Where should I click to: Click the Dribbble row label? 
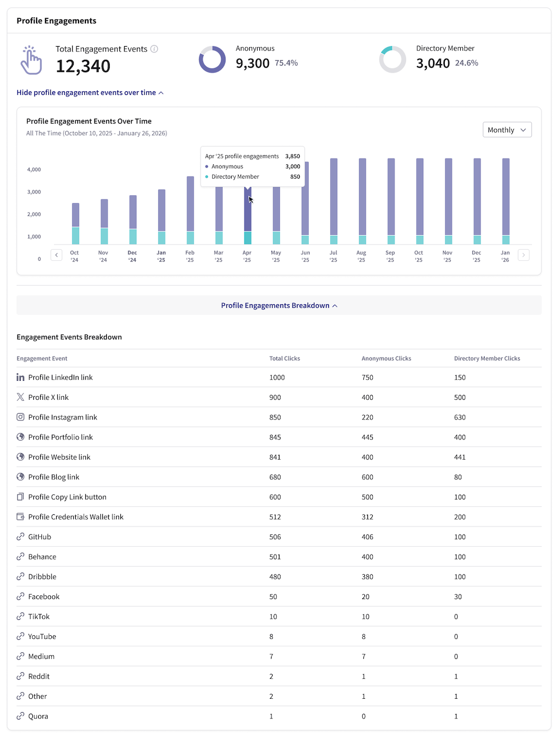pos(42,577)
